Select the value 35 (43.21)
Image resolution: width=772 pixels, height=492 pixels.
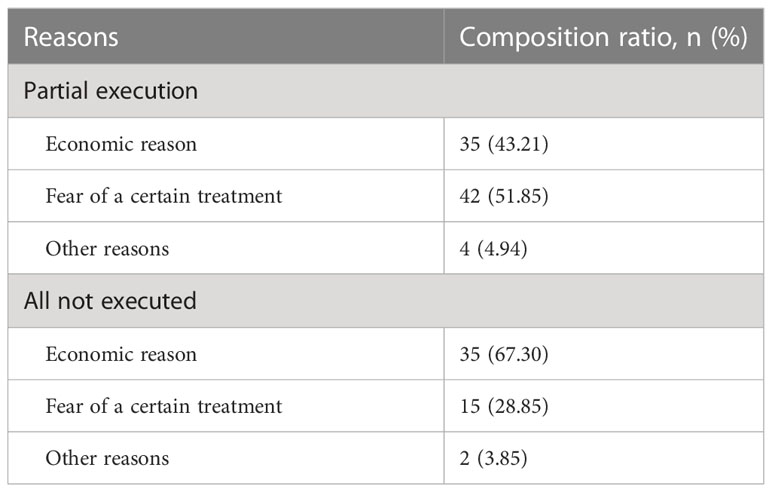click(504, 144)
